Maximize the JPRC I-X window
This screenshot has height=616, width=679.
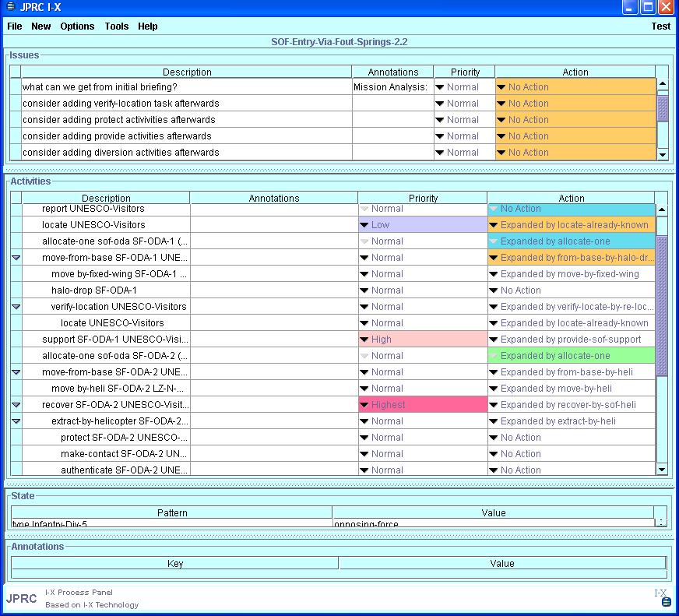[x=648, y=7]
